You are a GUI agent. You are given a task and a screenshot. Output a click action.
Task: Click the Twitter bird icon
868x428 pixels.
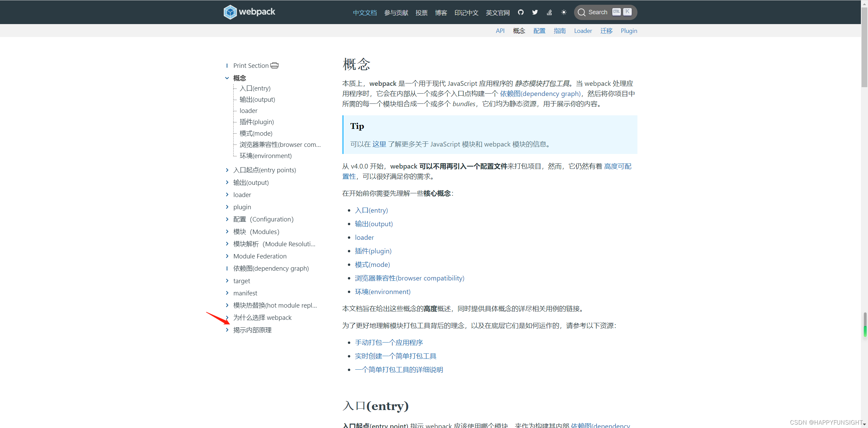534,12
